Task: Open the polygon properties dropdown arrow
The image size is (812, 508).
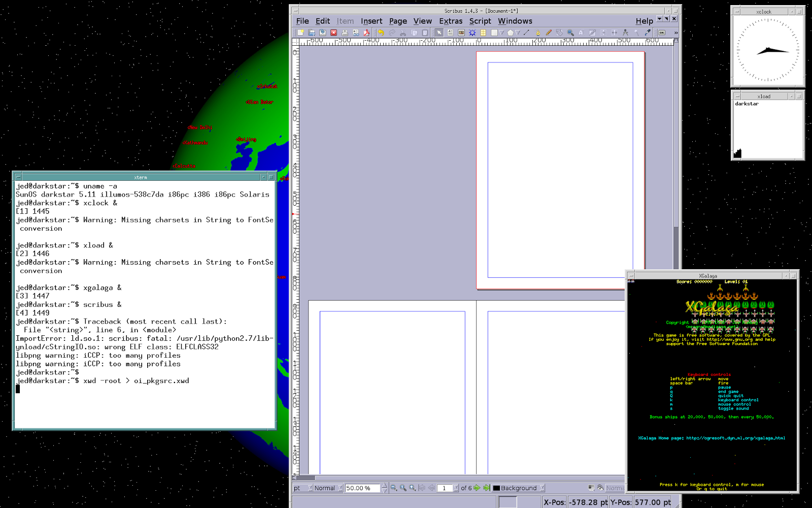Action: click(x=518, y=33)
